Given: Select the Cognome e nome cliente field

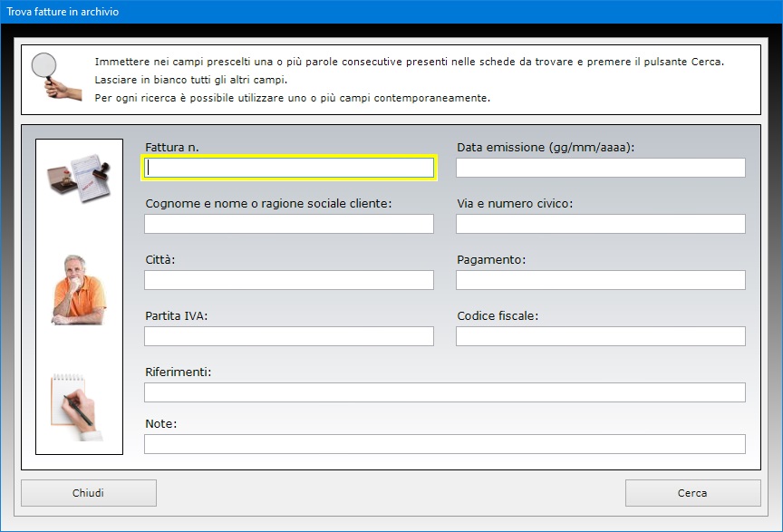Looking at the screenshot, I should (x=289, y=224).
